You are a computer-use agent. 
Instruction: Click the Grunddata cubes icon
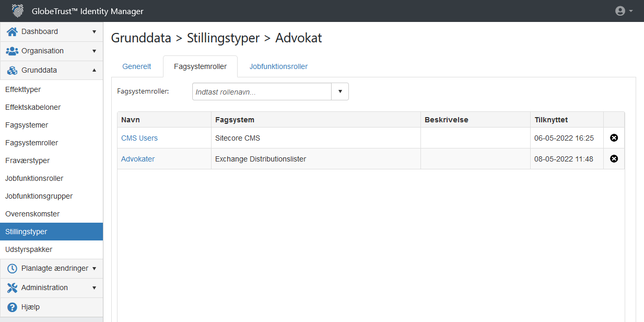click(x=12, y=71)
